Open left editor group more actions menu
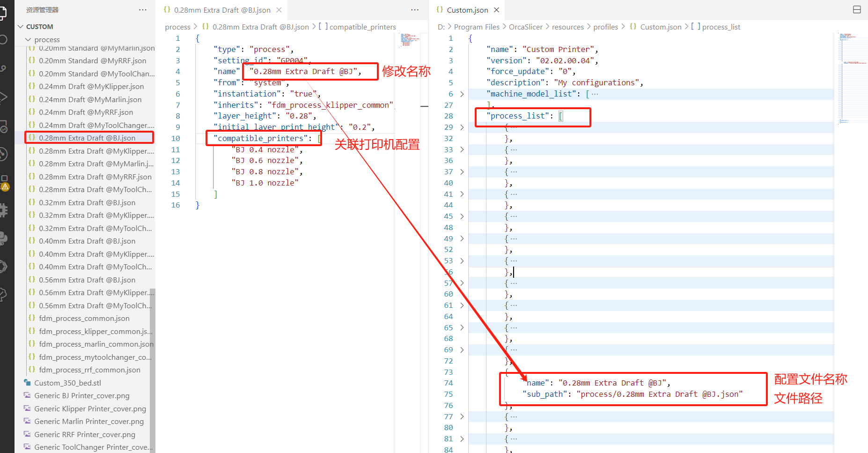Viewport: 868px width, 453px height. (415, 10)
